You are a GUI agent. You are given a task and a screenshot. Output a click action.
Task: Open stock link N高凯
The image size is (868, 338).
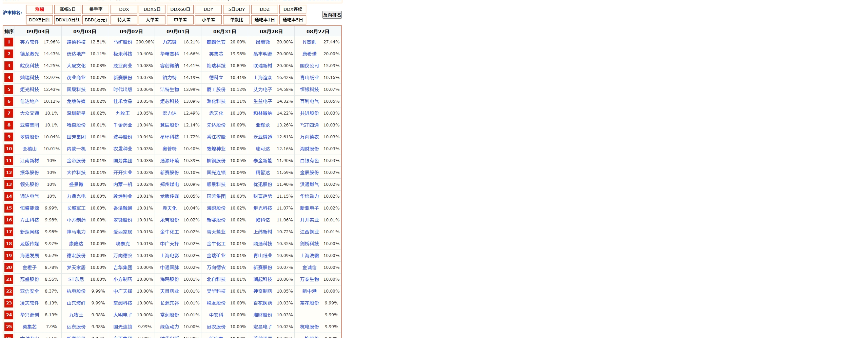[x=310, y=42]
